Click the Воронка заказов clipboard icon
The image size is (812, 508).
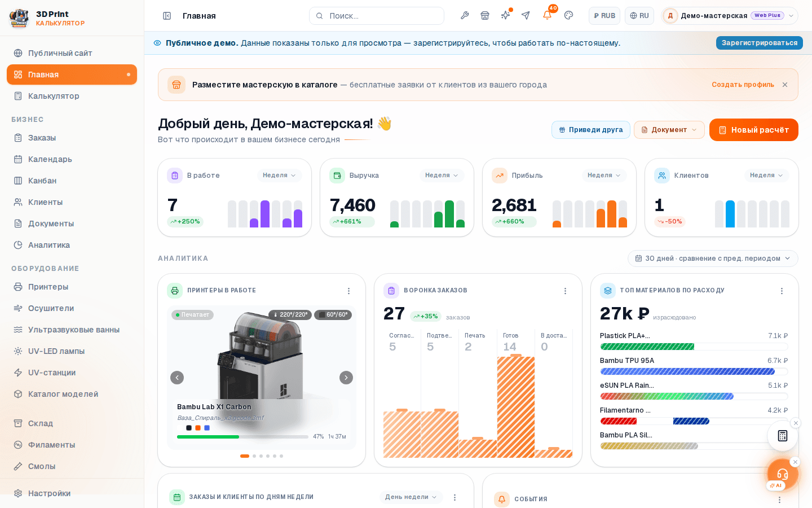391,291
